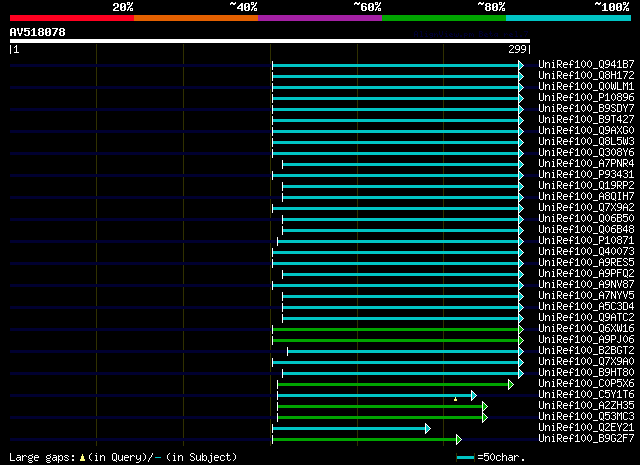640x465 pixels.
Task: Open hit UniRef100_Q941B7
Action: click(x=586, y=64)
